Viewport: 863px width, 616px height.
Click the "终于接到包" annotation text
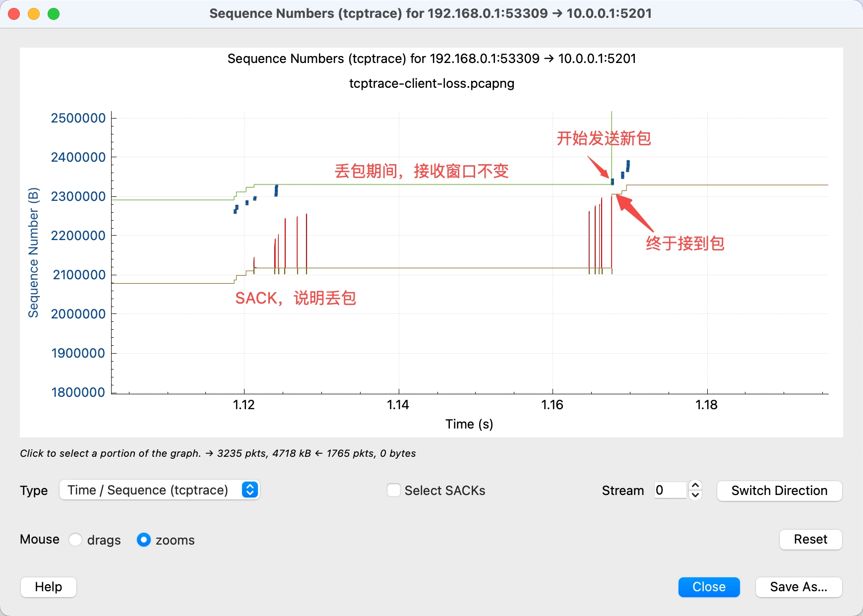coord(684,243)
